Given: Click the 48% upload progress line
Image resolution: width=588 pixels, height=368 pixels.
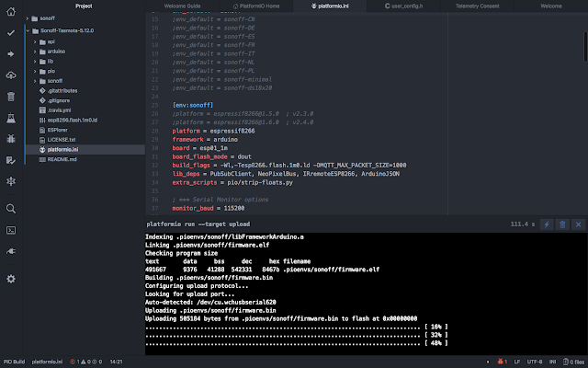Looking at the screenshot, I should pos(297,343).
